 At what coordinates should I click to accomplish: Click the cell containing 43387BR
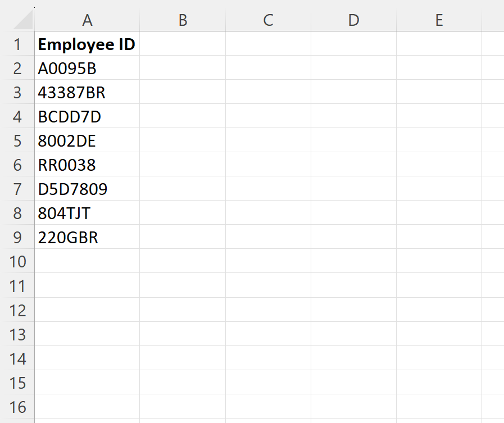87,92
